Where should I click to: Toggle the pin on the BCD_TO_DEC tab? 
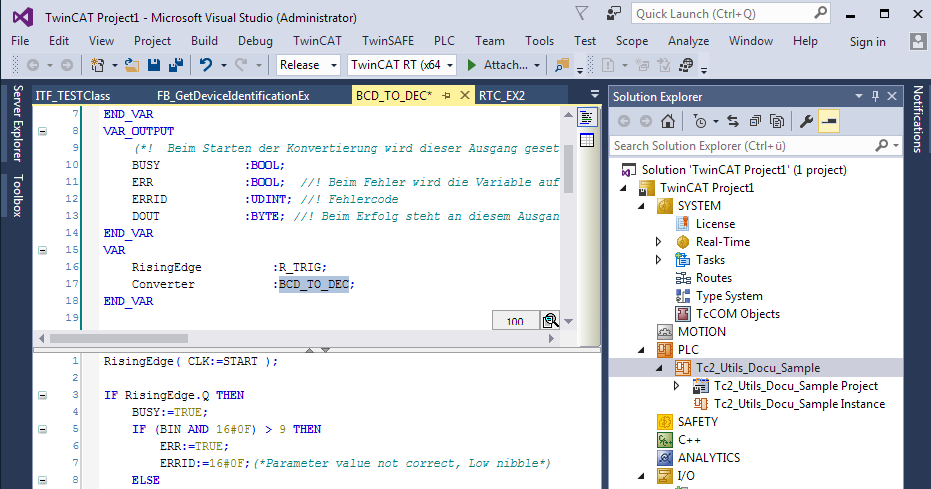(x=446, y=96)
